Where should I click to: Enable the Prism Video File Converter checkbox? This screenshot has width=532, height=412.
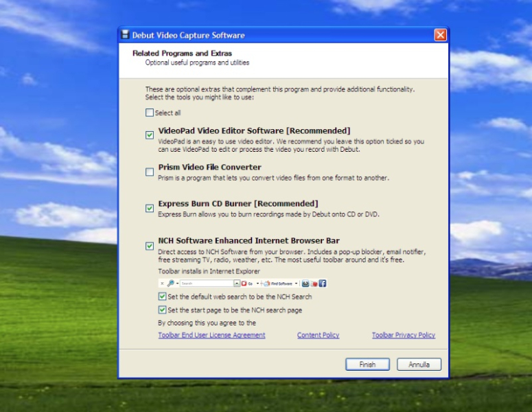click(x=149, y=172)
